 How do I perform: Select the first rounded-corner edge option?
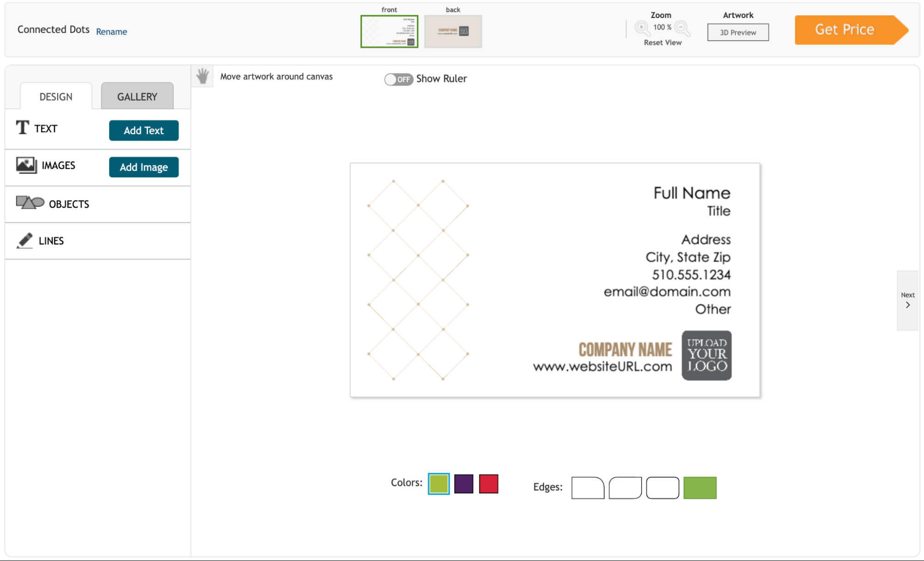pyautogui.click(x=587, y=487)
